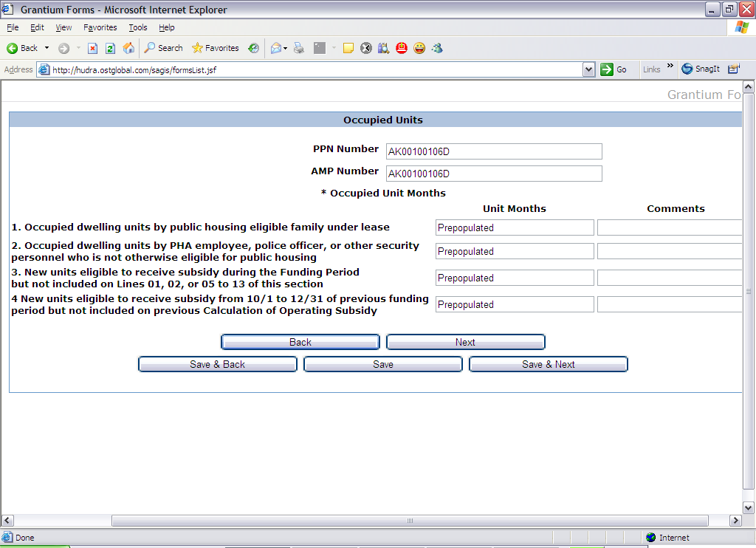756x548 pixels.
Task: Click Comments field for line 4
Action: click(670, 304)
